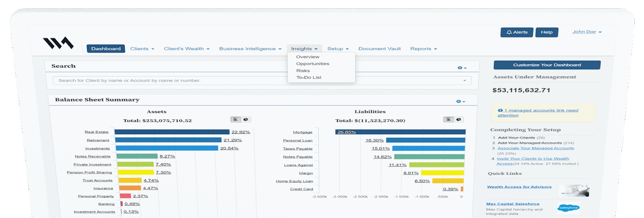
Task: Click the Home Equity Loan label
Action: pos(294,181)
